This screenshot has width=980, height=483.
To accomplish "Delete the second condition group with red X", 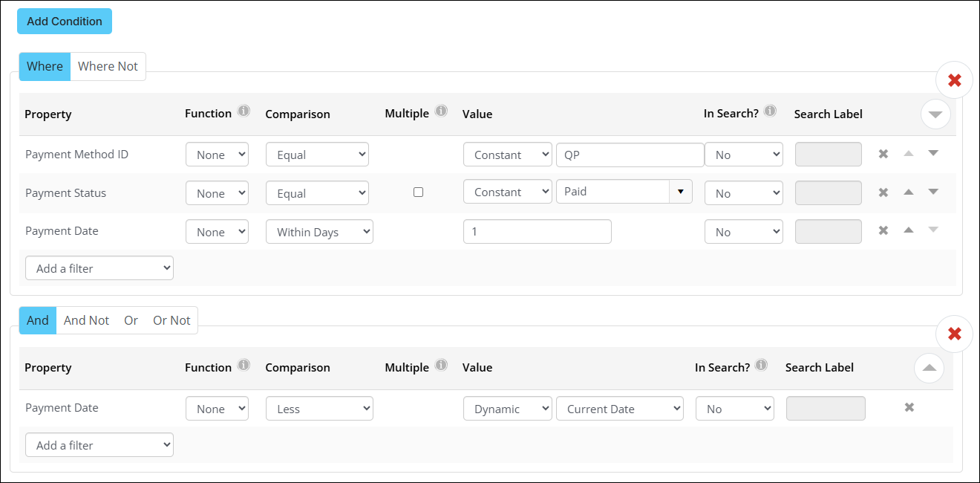I will point(954,334).
